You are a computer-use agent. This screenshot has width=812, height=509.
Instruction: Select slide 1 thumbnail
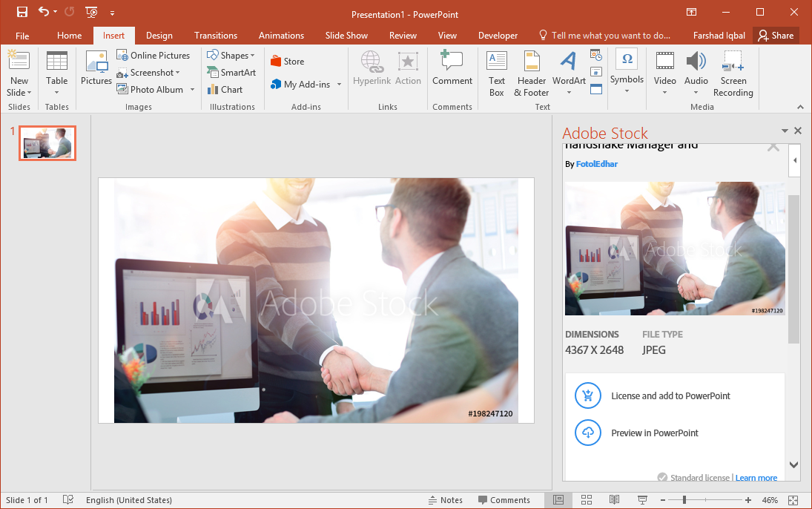pyautogui.click(x=47, y=142)
